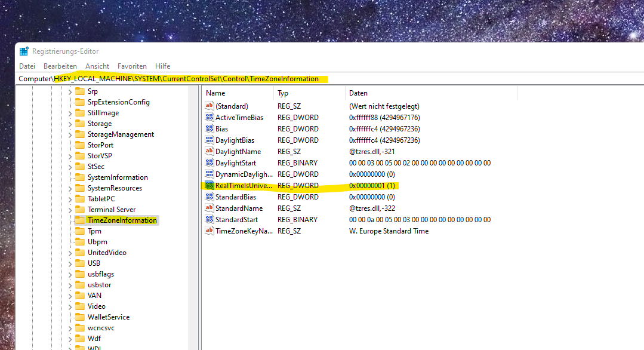Click the TimeZoneInformation folder icon
644x350 pixels.
(79, 220)
